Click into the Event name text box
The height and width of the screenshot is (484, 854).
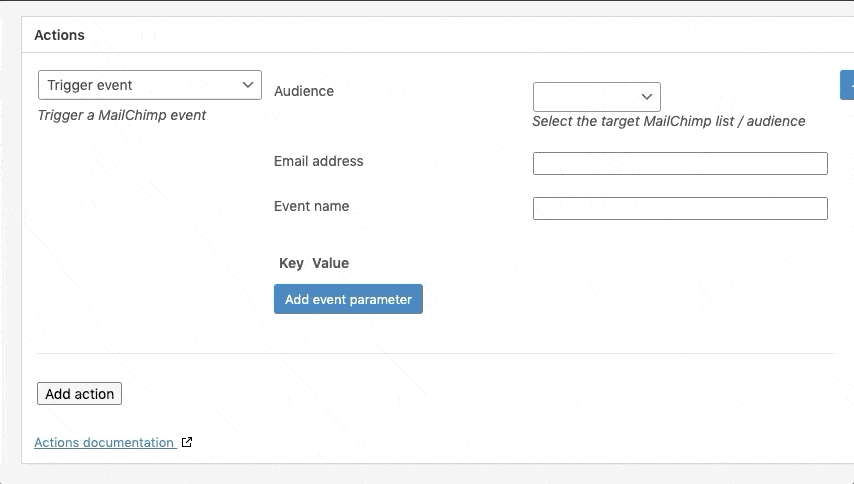coord(680,208)
